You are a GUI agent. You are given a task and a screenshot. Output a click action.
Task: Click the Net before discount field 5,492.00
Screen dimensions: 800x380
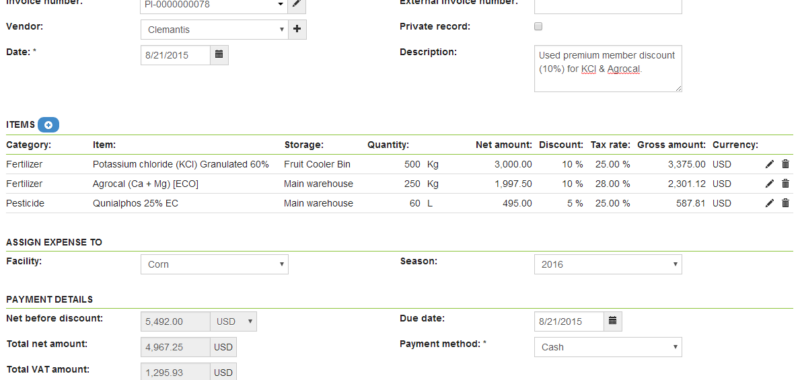[176, 321]
